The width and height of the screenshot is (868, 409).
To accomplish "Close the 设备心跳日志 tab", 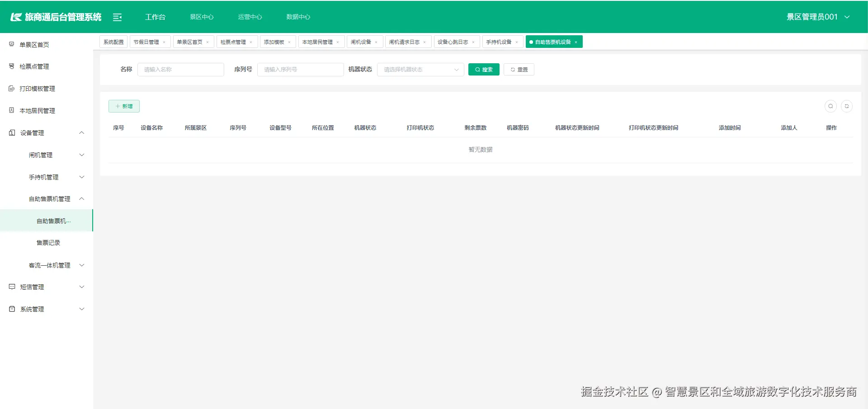I will (x=474, y=42).
